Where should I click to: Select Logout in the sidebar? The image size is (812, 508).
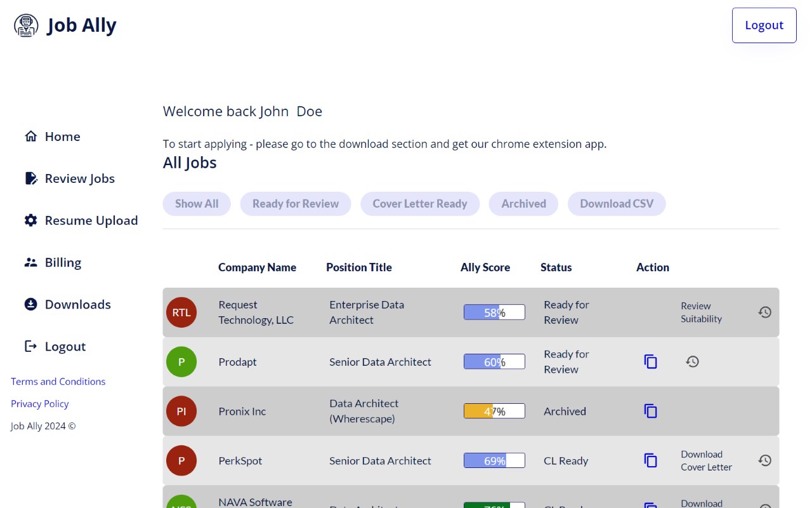65,346
